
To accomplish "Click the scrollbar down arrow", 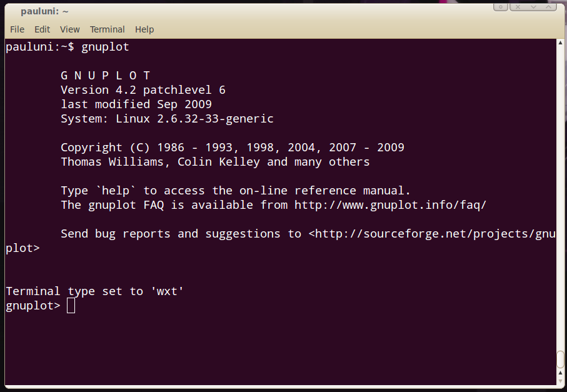I will [x=561, y=381].
